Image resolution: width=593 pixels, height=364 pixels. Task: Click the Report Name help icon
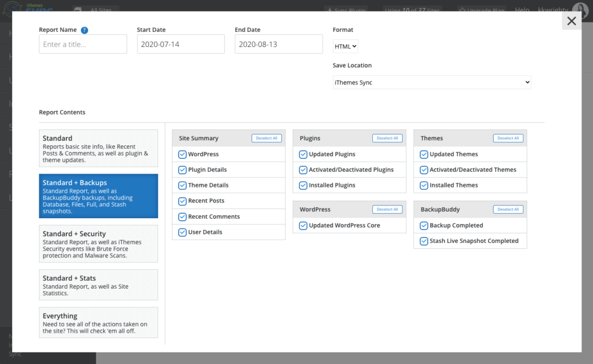(x=85, y=30)
